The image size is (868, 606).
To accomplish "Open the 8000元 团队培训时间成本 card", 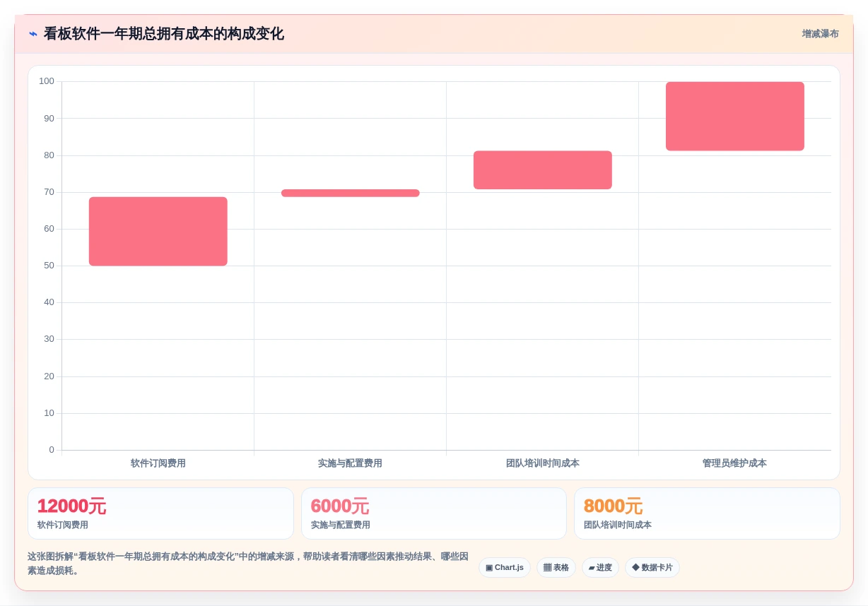I will point(707,513).
